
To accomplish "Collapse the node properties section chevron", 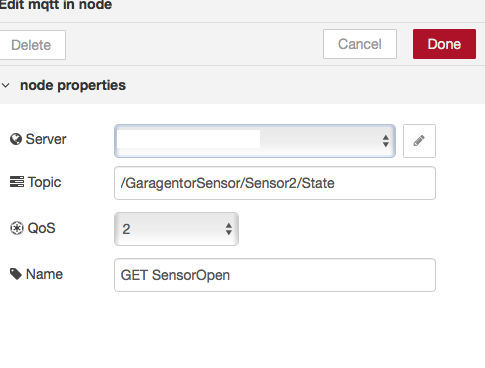I will point(6,85).
